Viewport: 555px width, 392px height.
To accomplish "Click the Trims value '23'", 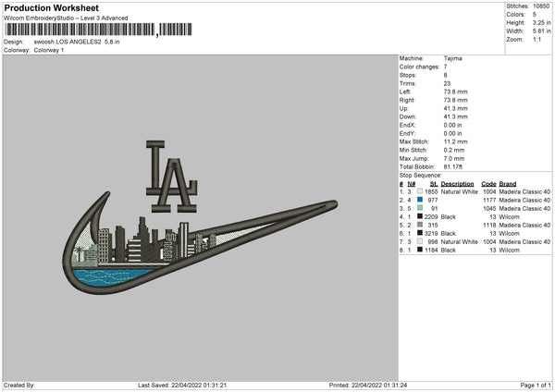I will [x=447, y=83].
